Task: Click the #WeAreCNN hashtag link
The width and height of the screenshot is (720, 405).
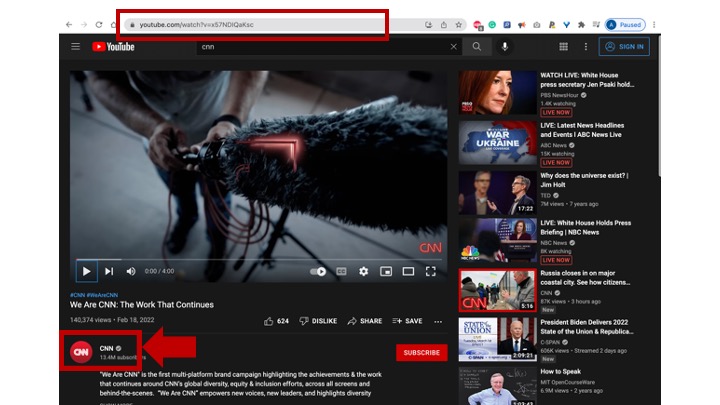Action: tap(102, 295)
